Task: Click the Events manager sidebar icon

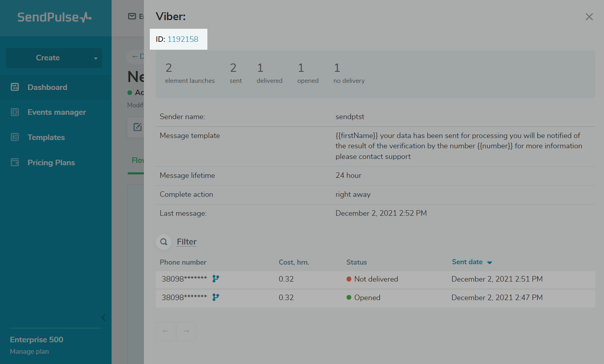Action: click(15, 112)
